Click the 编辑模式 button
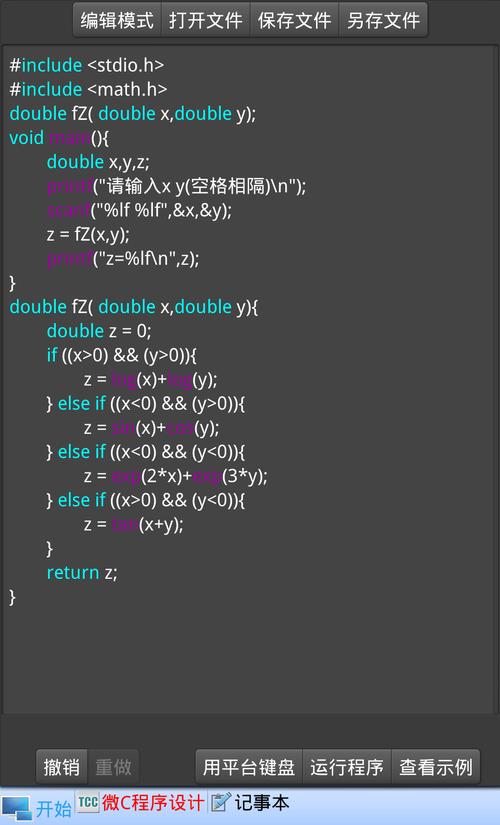Screen dimensions: 500x825 click(117, 20)
